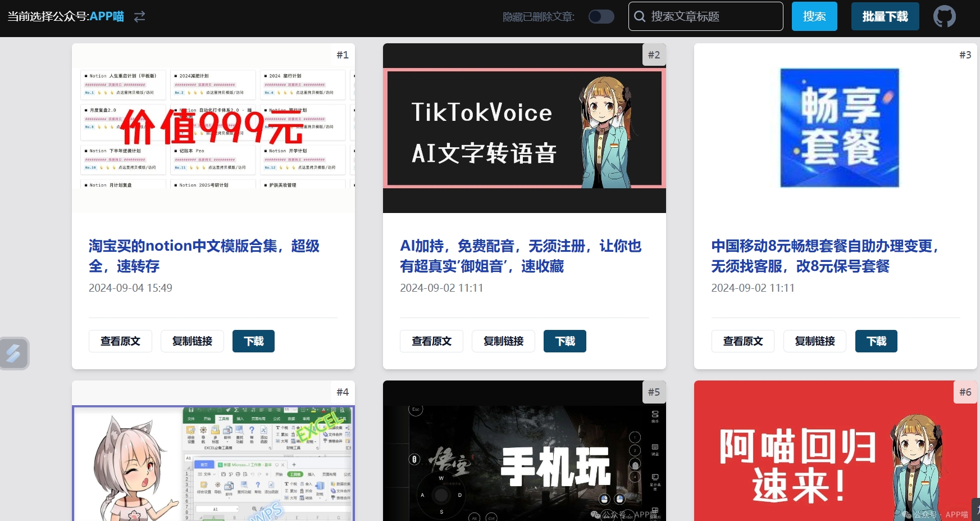Copy link for the TikTokVoice article
This screenshot has height=521, width=980.
pyautogui.click(x=503, y=341)
